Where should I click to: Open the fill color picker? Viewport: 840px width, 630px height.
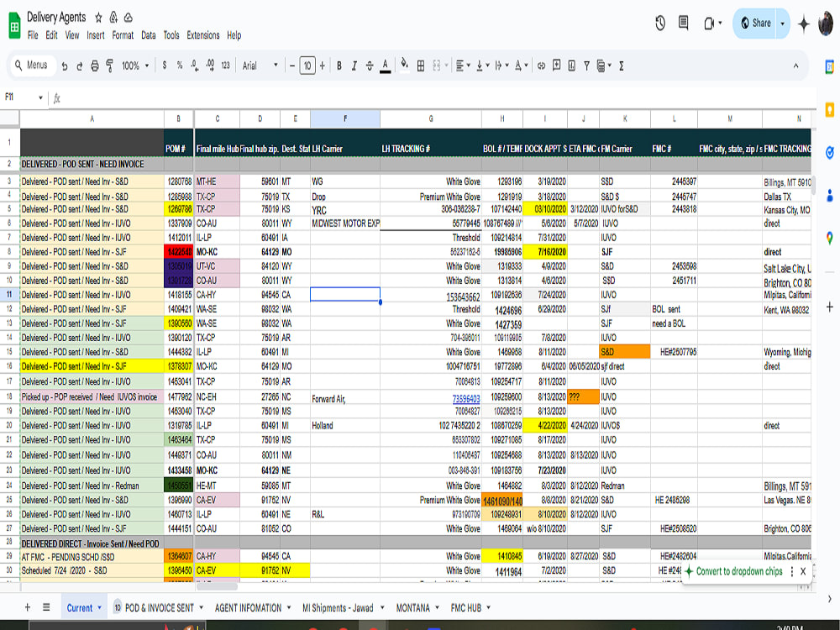pos(405,65)
